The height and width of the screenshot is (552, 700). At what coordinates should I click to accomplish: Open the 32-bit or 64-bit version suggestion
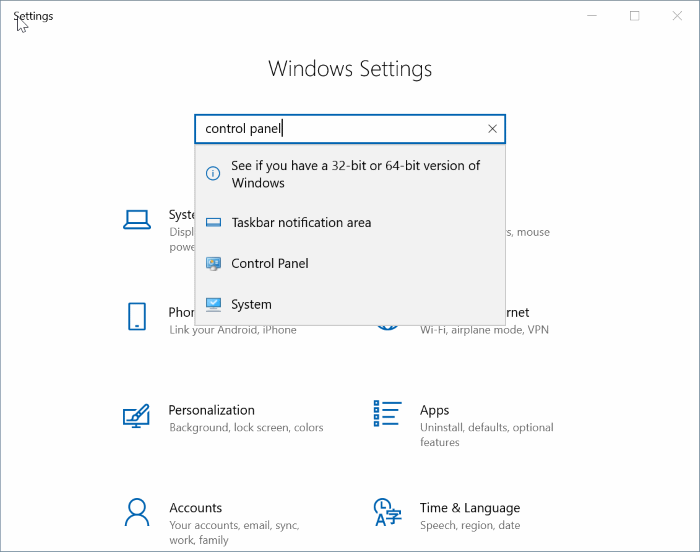350,174
